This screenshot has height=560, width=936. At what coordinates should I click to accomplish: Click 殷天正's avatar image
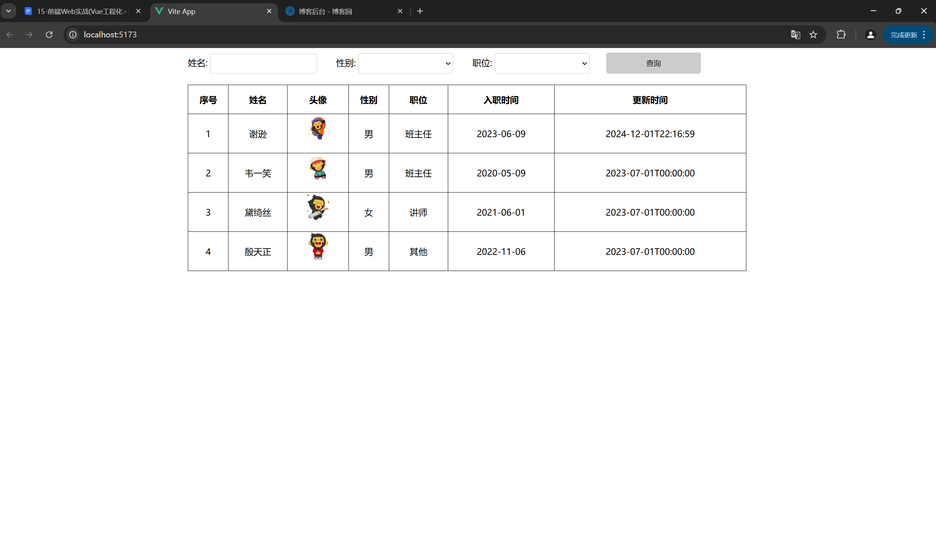[x=318, y=246]
